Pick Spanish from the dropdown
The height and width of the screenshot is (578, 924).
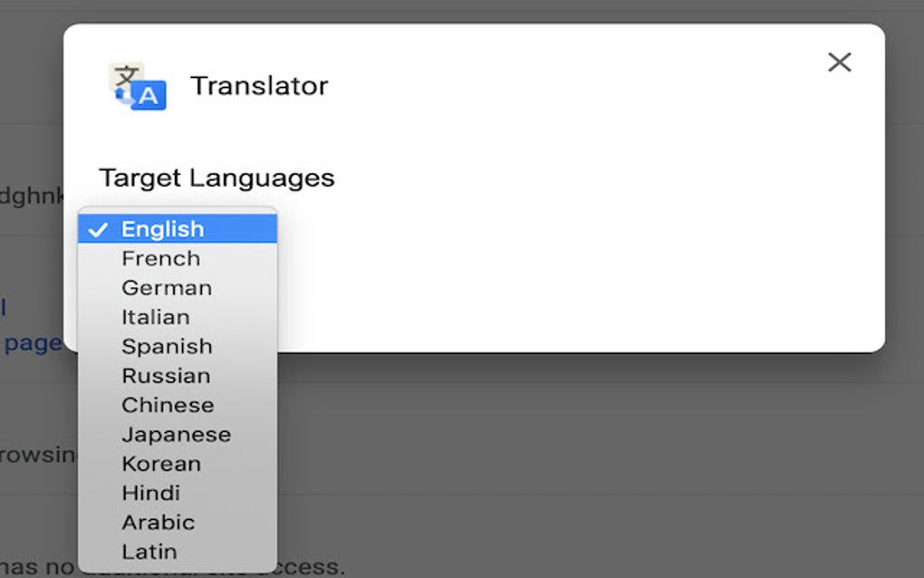167,345
